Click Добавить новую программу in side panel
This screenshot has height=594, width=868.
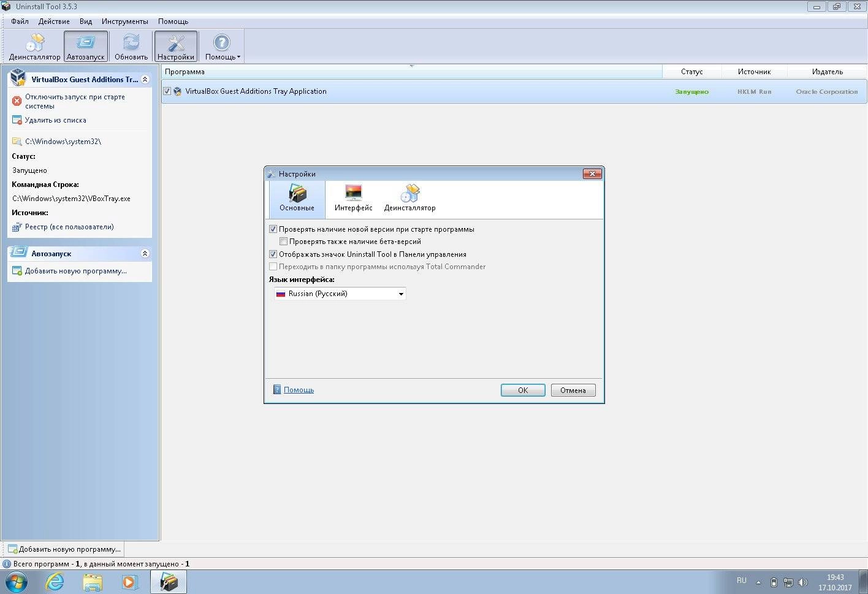coord(76,271)
